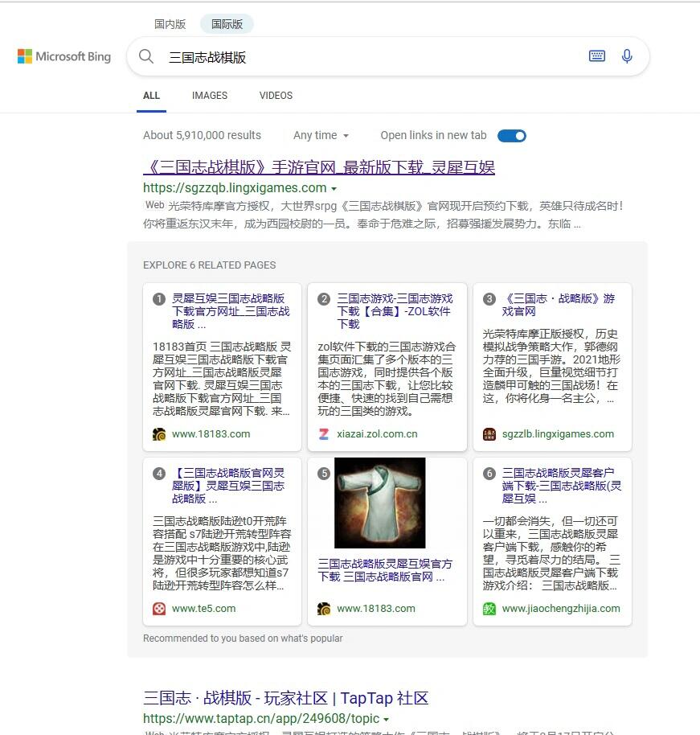The width and height of the screenshot is (700, 735).
Task: Click www.18183.com in card 5
Action: coord(376,609)
